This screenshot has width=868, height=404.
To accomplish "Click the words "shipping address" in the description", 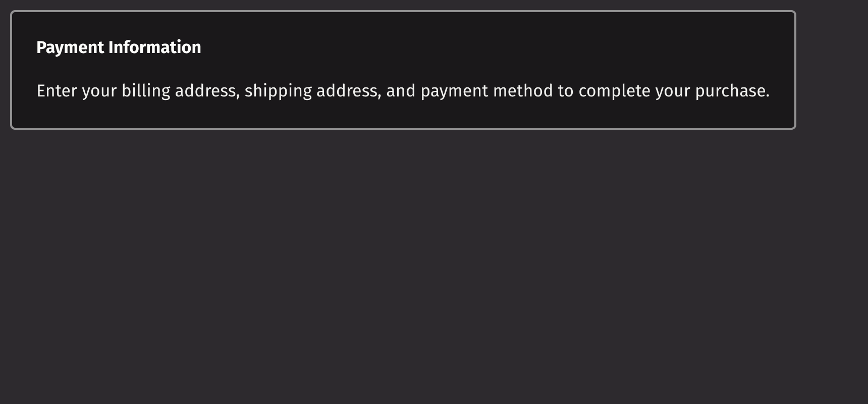I will [x=312, y=91].
